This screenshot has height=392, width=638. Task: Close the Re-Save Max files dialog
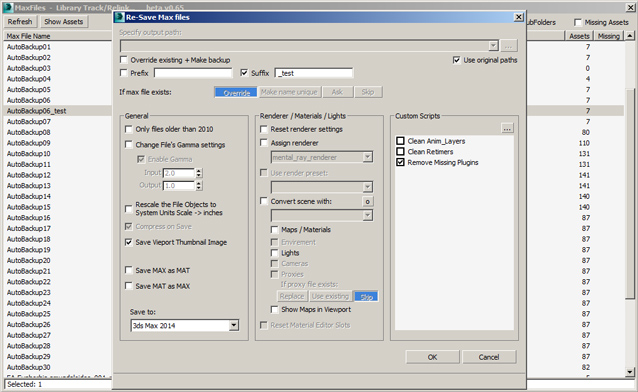point(518,17)
